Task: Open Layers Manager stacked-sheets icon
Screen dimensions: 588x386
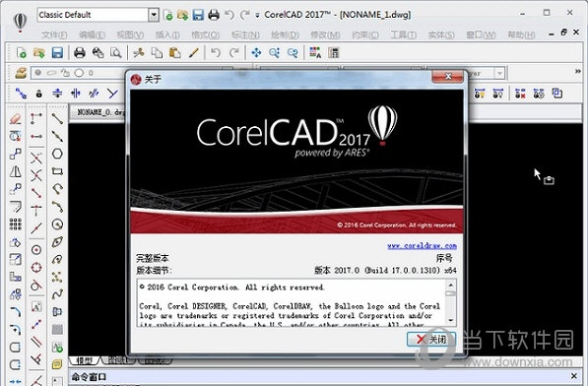Action: (21, 73)
